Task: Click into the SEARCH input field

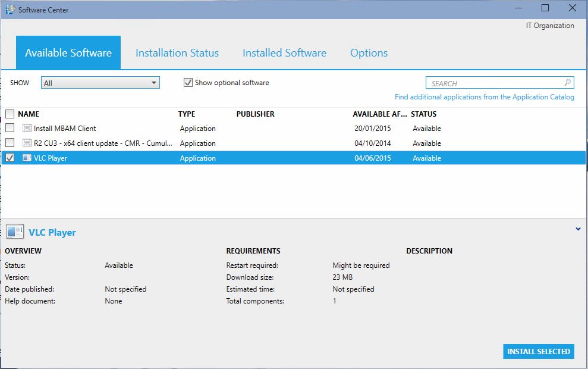Action: [493, 83]
